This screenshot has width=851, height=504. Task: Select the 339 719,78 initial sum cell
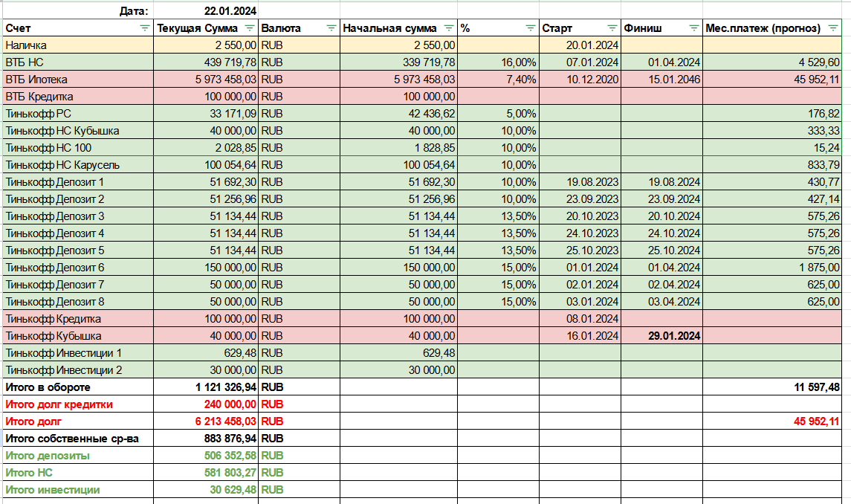point(399,62)
